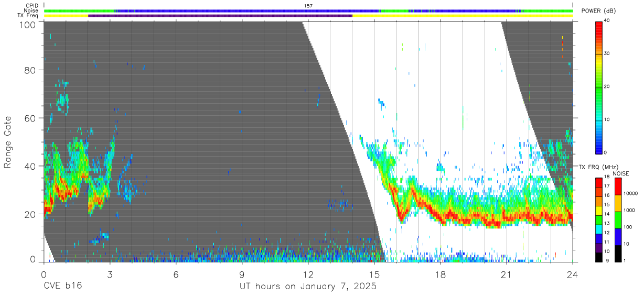Select range gate tick label 80

coord(30,70)
